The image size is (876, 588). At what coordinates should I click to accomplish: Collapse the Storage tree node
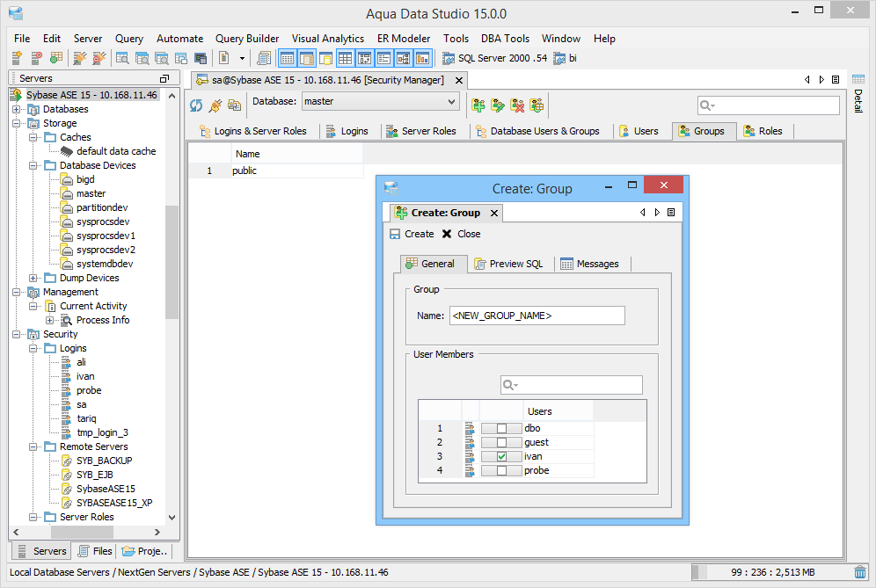16,123
